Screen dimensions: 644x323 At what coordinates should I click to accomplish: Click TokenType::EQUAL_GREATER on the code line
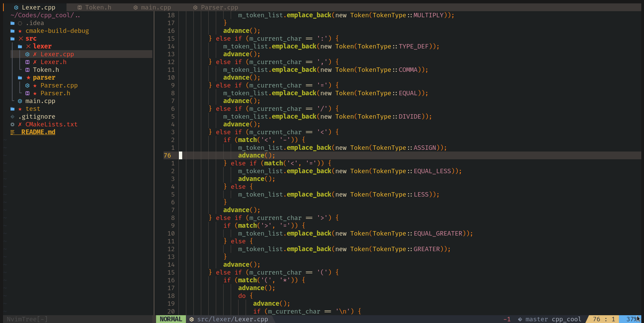(x=417, y=234)
